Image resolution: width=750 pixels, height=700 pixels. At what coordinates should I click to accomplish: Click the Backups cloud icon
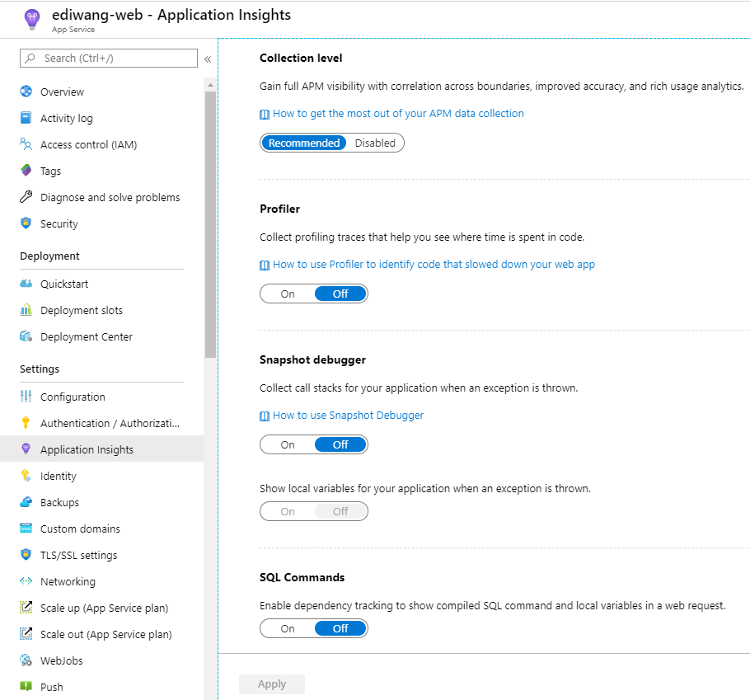[x=26, y=502]
